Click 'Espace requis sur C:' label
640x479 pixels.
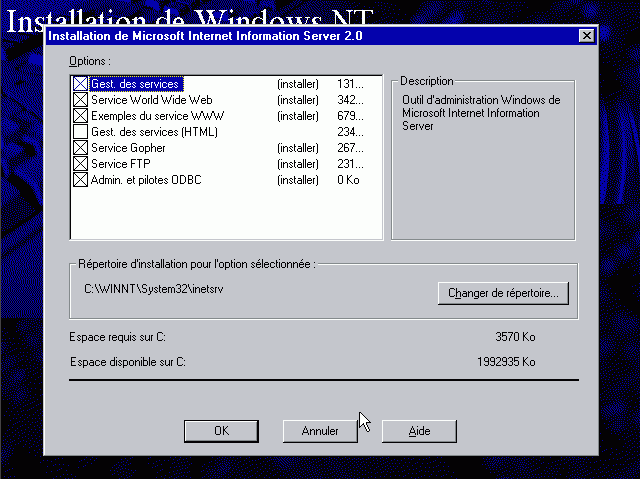point(118,337)
